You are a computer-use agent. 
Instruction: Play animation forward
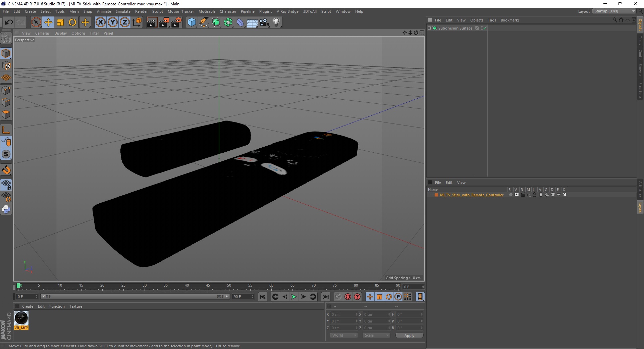click(294, 297)
